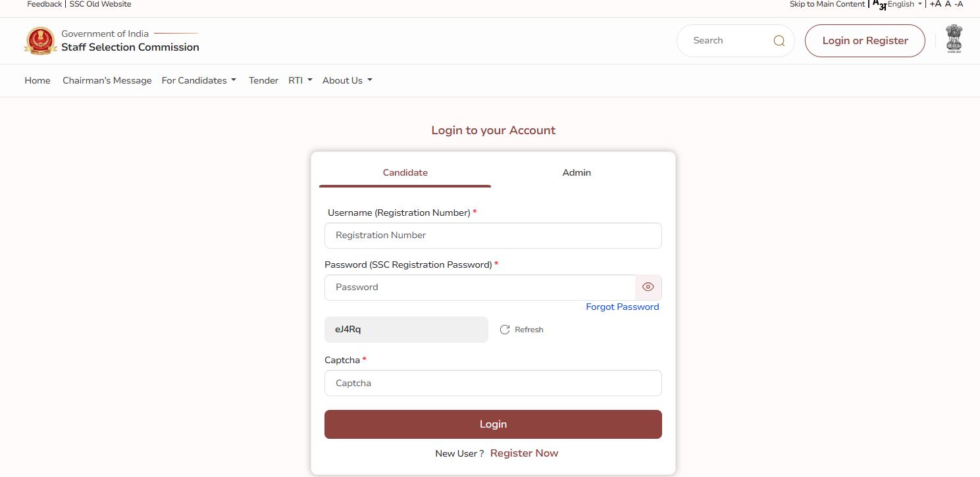
Task: Click the search magnifier icon
Action: click(x=779, y=41)
